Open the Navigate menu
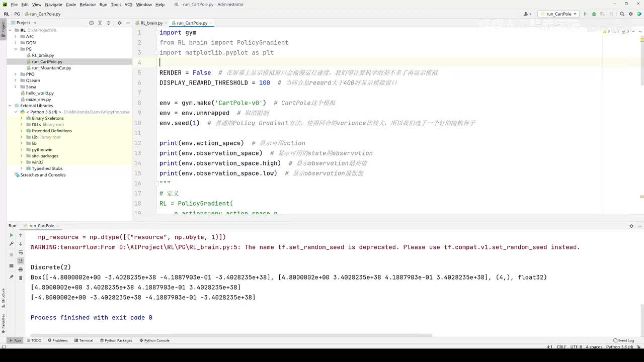Image resolution: width=644 pixels, height=362 pixels. (x=54, y=5)
